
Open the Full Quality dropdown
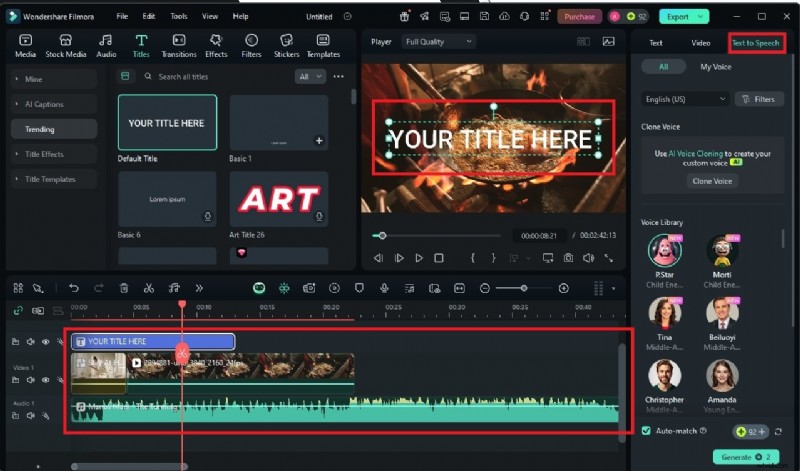tap(438, 42)
